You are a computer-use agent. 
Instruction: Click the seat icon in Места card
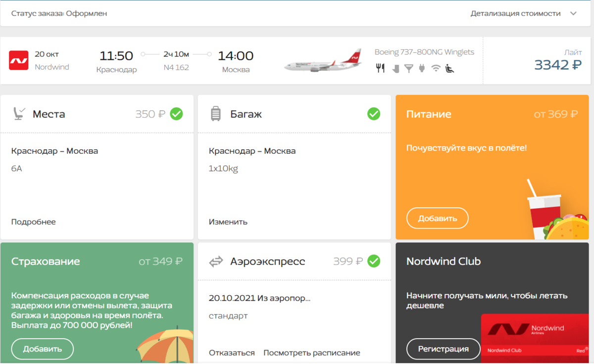coord(19,114)
